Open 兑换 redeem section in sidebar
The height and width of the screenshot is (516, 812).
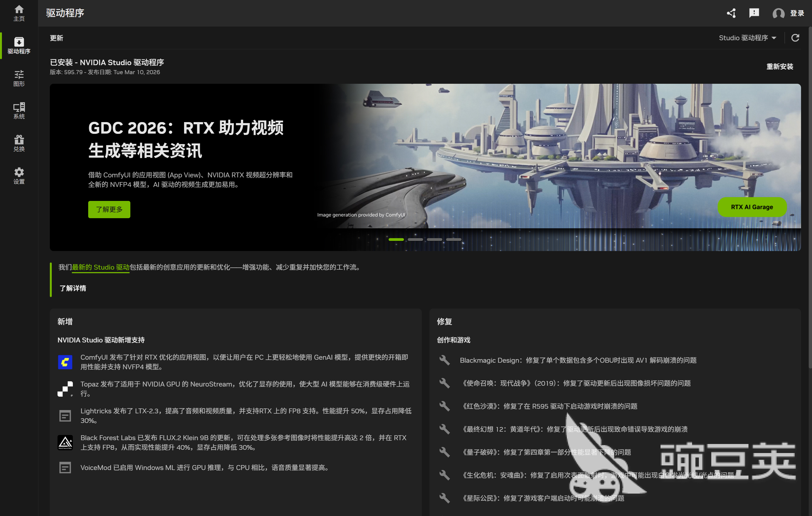point(19,143)
